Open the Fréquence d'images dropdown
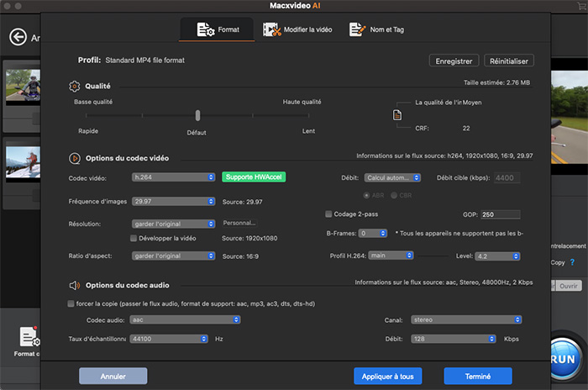588x390 pixels. click(173, 202)
